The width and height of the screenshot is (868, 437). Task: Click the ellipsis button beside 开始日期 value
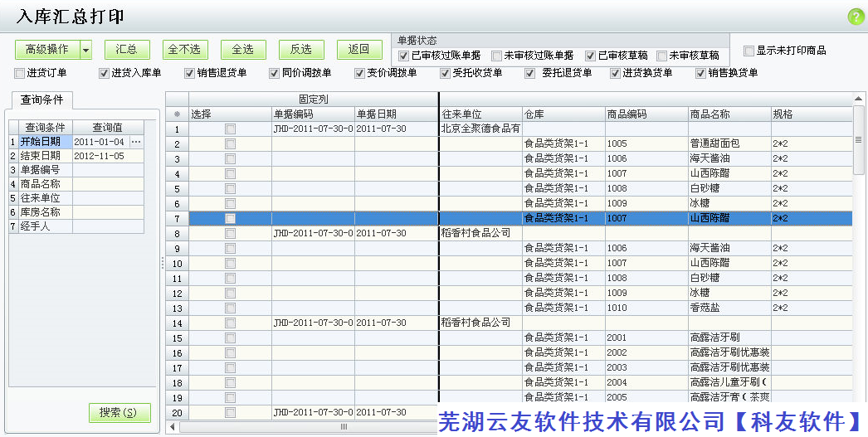coord(136,142)
